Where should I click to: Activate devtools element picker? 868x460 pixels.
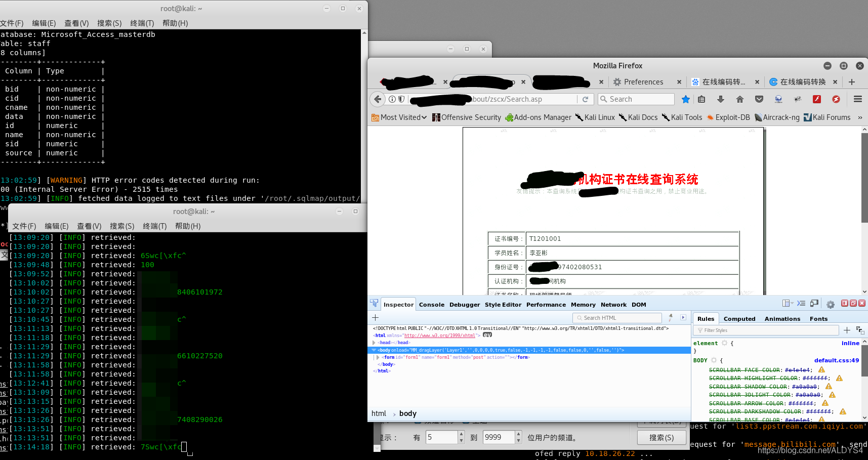[374, 303]
